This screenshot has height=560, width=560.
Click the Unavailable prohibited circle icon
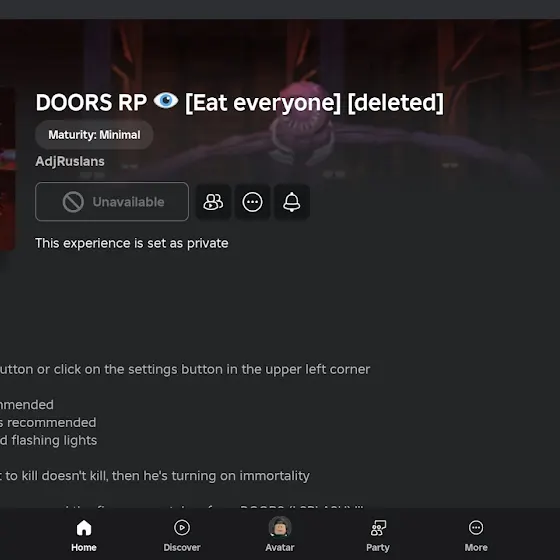pos(73,202)
